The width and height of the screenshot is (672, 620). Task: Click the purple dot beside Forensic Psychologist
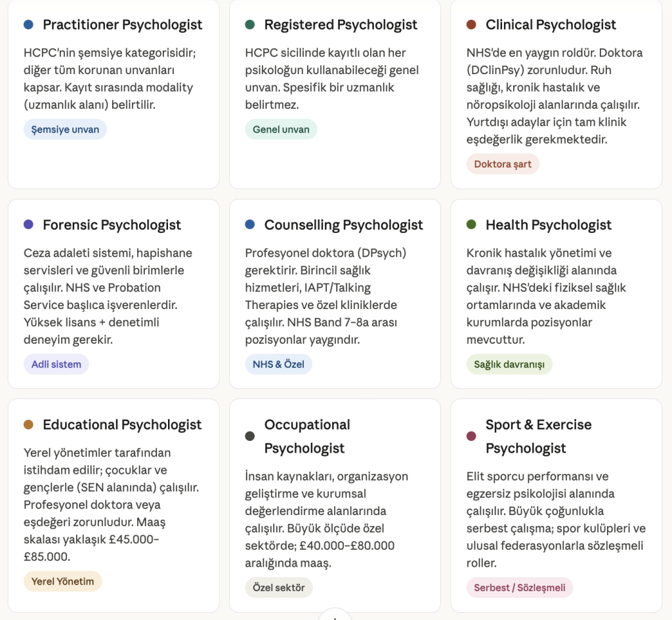(28, 224)
